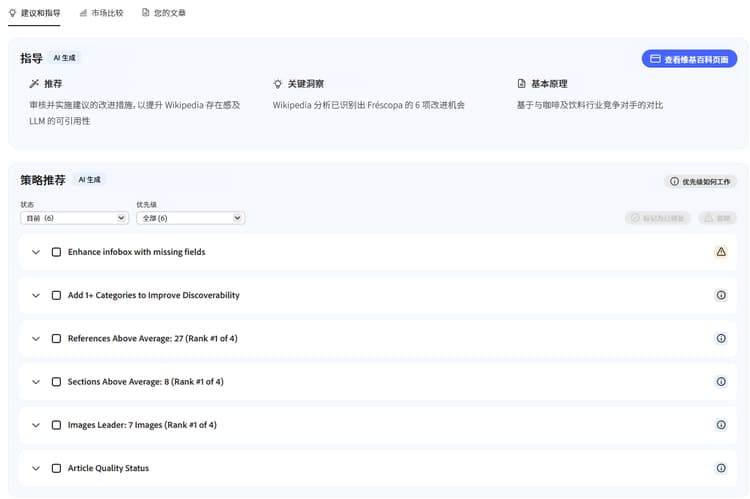Click the Add 1+ Categories to Improve Discoverability title
Screen dimensions: 750x499
(154, 295)
